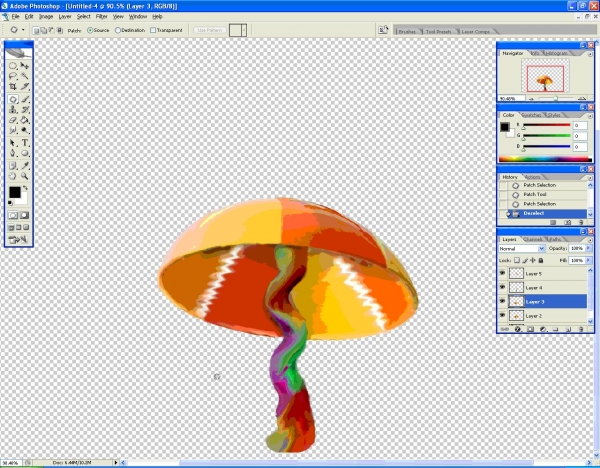This screenshot has height=468, width=600.
Task: Open the pattern picker dropdown arrow
Action: pos(244,30)
